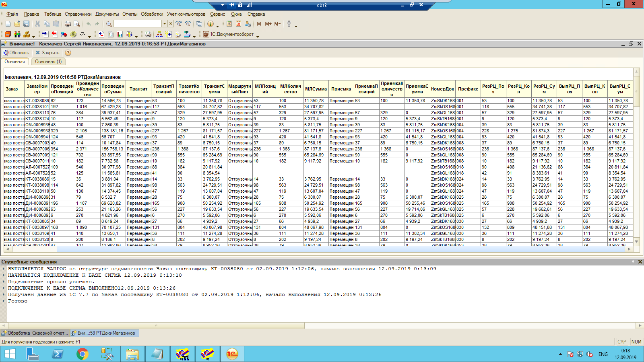The height and width of the screenshot is (362, 644).
Task: Open the Отчеты menu
Action: click(x=130, y=14)
